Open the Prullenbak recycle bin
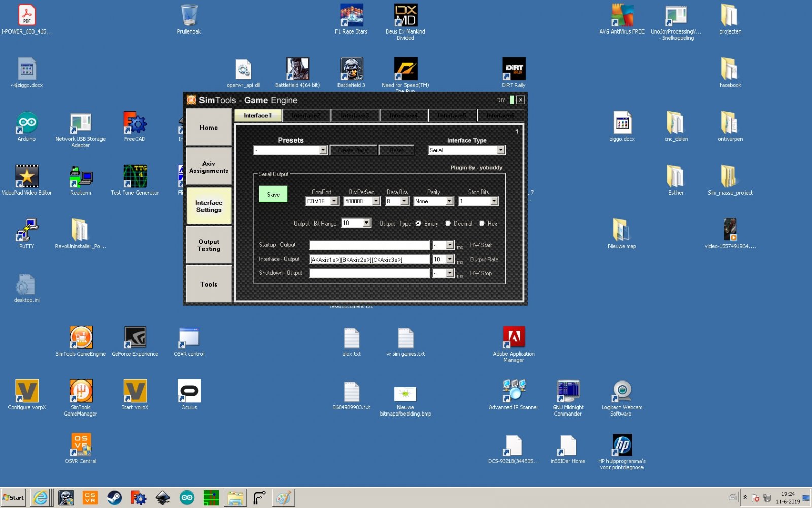This screenshot has width=812, height=508. (189, 19)
